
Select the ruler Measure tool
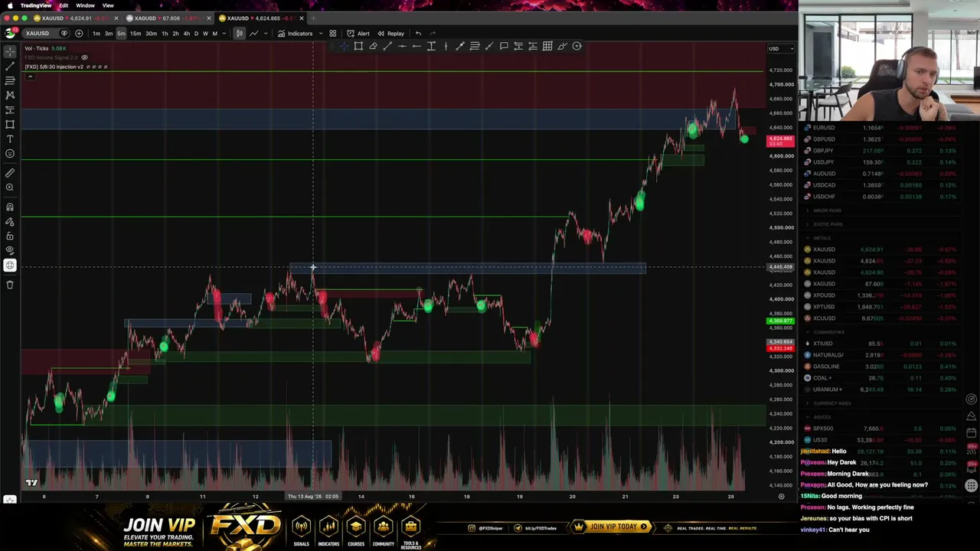click(10, 173)
